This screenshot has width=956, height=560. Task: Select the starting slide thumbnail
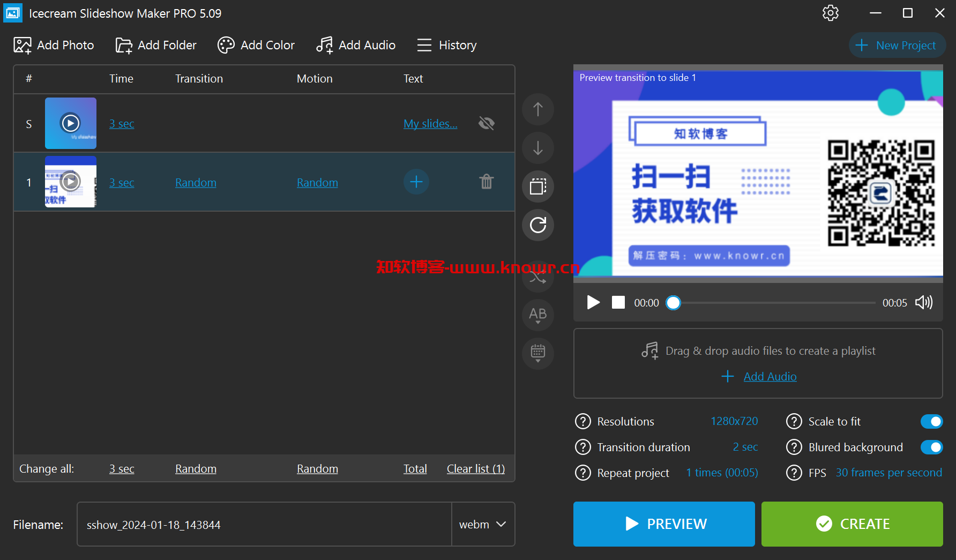pyautogui.click(x=71, y=123)
